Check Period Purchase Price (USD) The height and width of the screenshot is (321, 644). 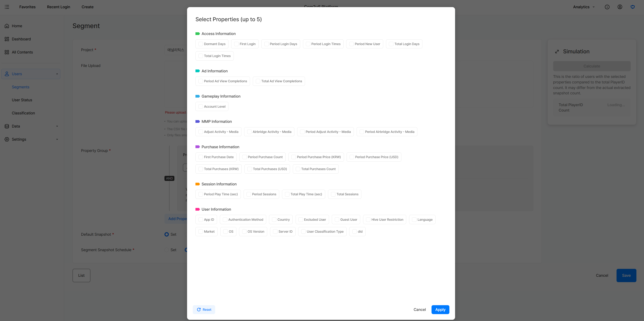click(x=352, y=157)
